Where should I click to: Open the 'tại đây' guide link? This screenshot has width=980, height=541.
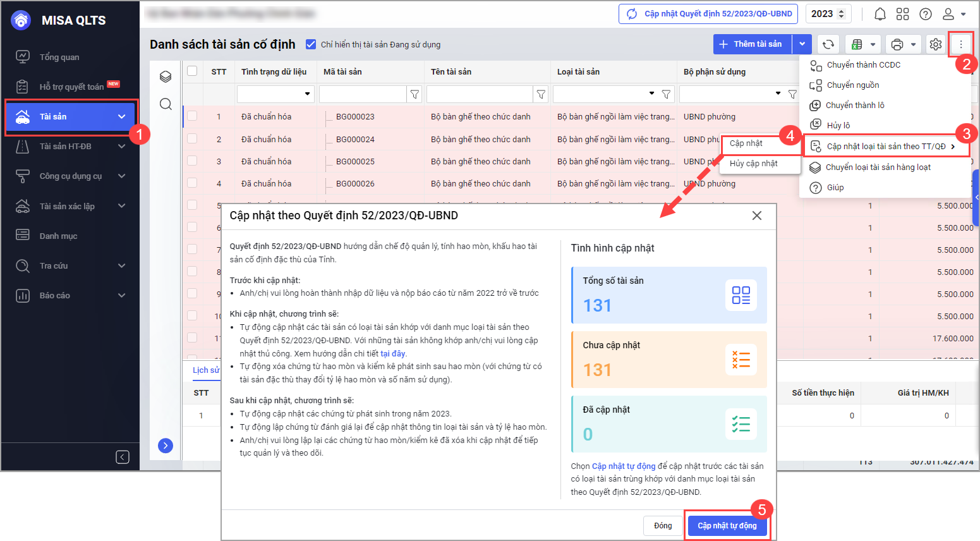tap(392, 353)
